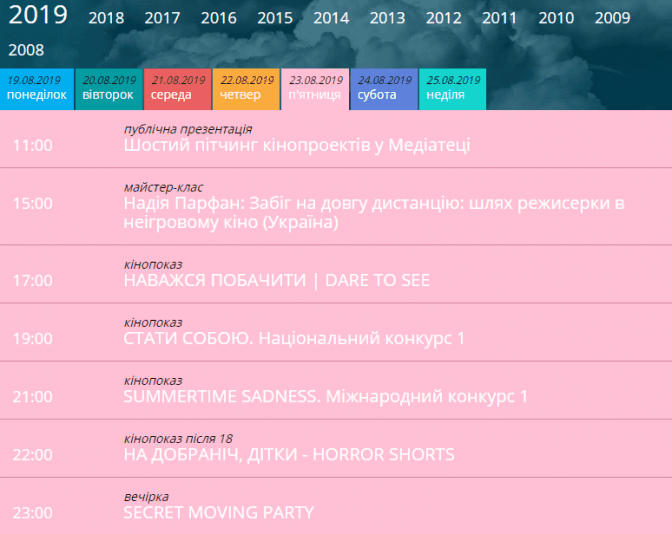
Task: Open the 2018 year archive link
Action: point(106,18)
